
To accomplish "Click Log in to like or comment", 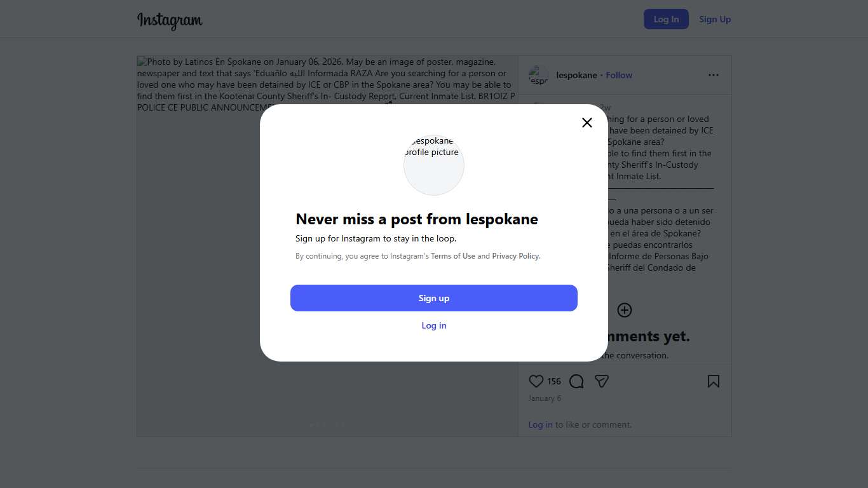I will (540, 424).
